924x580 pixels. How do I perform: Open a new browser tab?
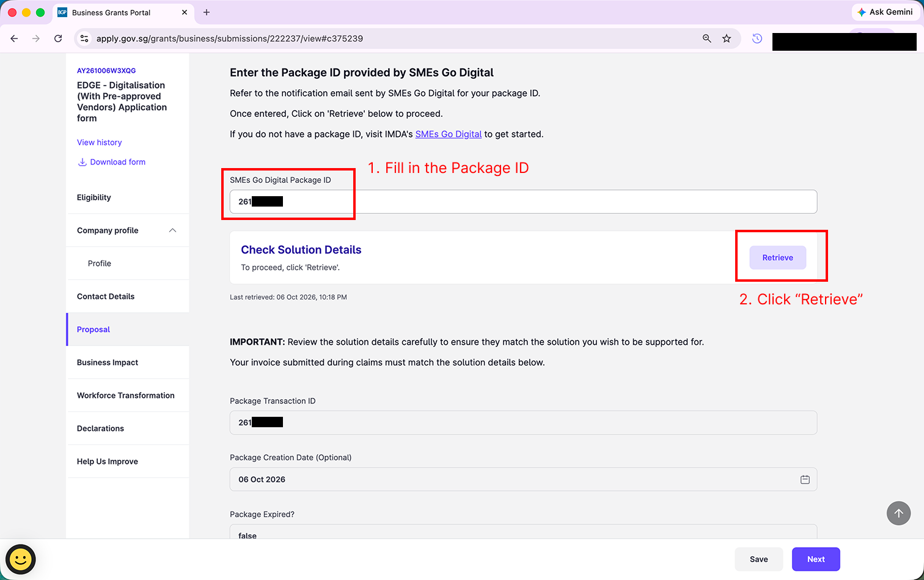[207, 12]
